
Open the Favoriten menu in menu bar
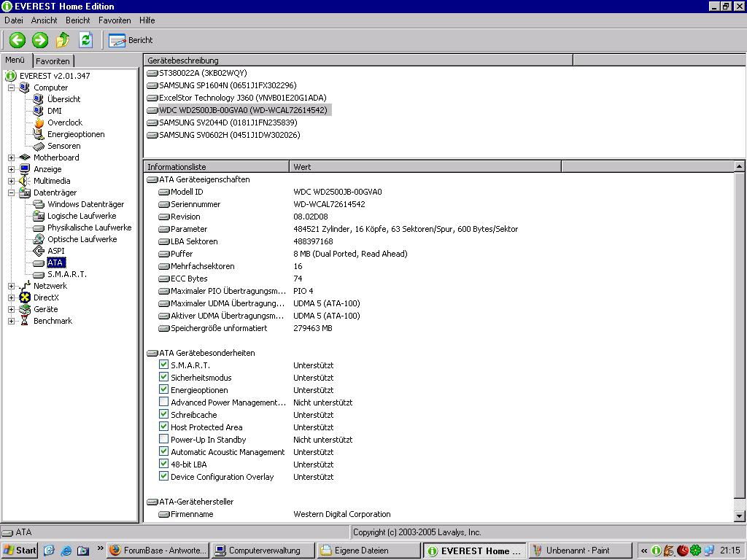[x=115, y=20]
